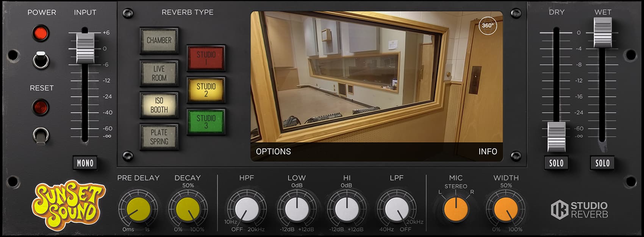644x237 pixels.
Task: Click the white HPF knob
Action: click(x=247, y=209)
